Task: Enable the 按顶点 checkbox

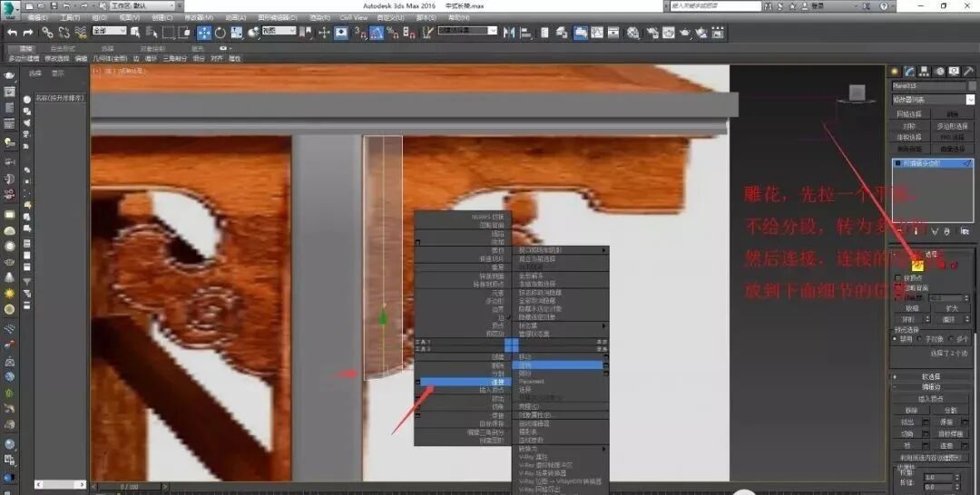Action: (x=898, y=277)
